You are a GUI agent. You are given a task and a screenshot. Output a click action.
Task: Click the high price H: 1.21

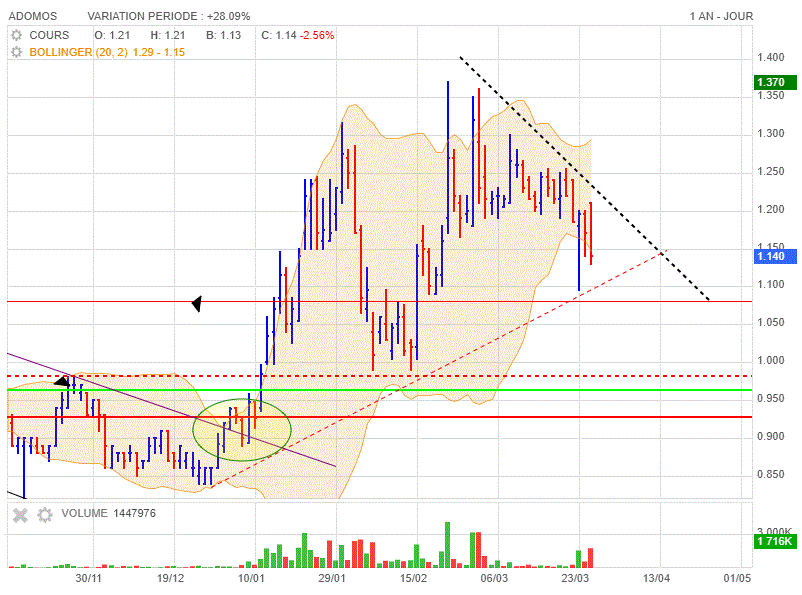168,35
